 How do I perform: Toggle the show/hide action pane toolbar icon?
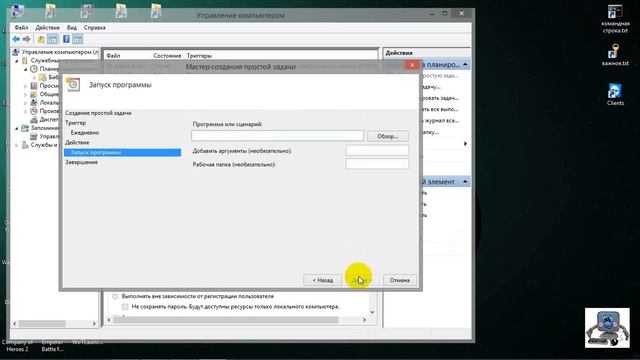pyautogui.click(x=77, y=39)
